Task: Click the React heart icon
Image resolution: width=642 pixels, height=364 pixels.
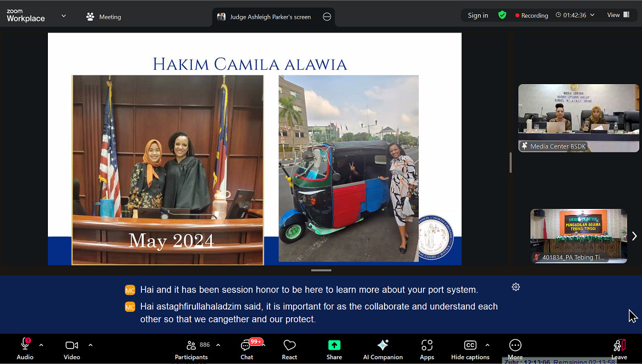Action: click(289, 349)
